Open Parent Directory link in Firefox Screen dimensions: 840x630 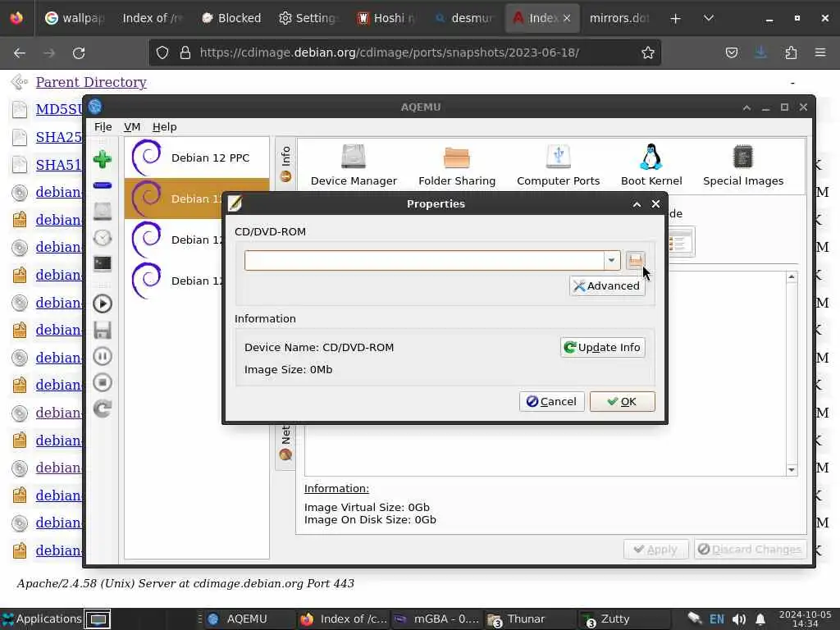[x=91, y=82]
